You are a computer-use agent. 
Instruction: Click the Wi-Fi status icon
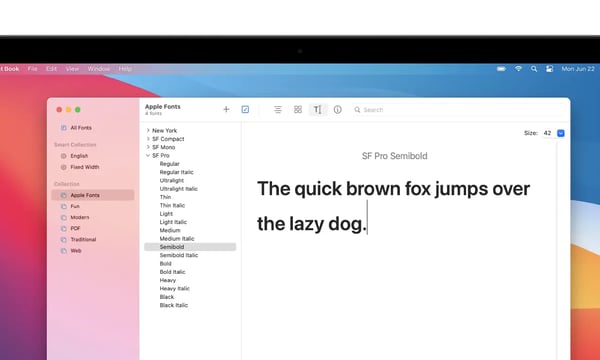(518, 69)
